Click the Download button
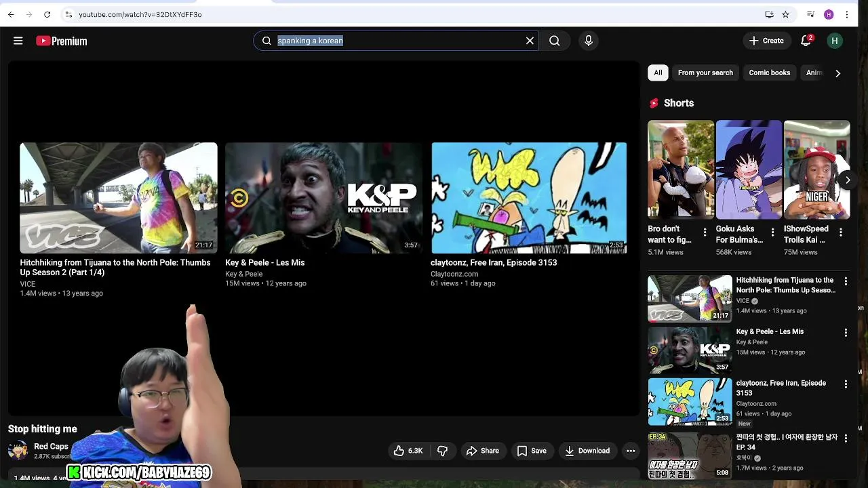Image resolution: width=868 pixels, height=488 pixels. [587, 451]
